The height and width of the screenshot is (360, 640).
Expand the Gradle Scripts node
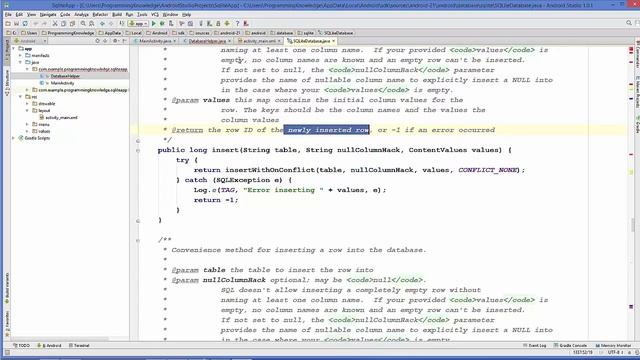click(14, 138)
